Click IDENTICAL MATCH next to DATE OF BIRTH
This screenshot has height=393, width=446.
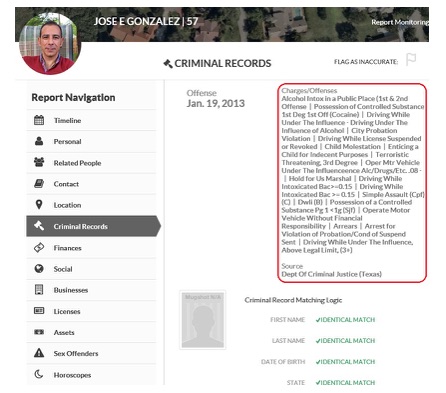pos(345,362)
